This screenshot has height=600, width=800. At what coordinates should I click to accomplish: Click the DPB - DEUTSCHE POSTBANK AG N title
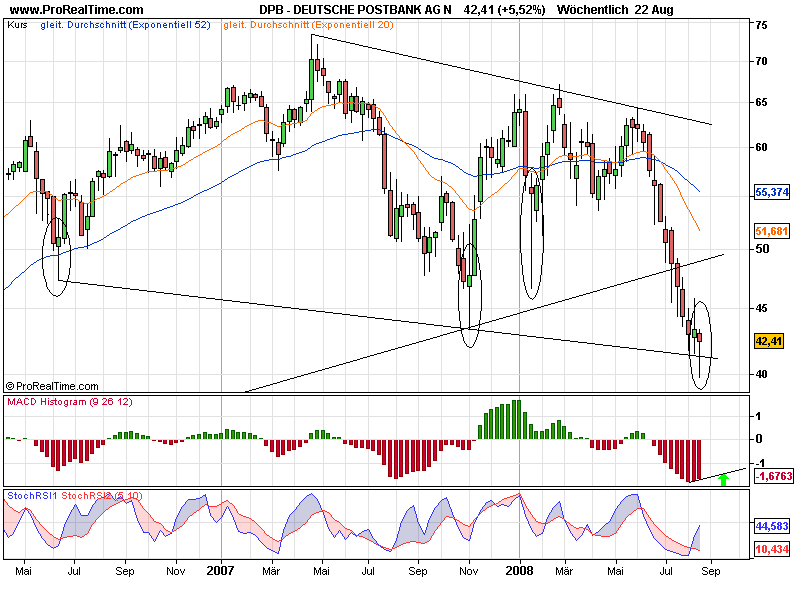[355, 10]
